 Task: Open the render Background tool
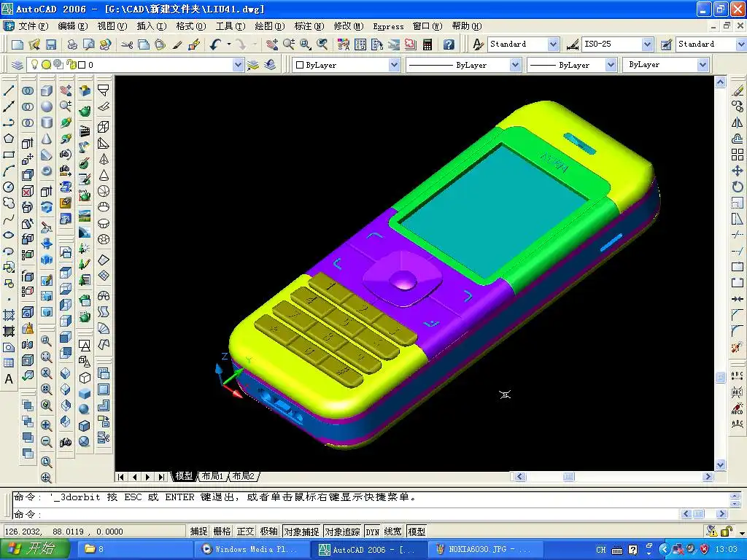click(85, 215)
